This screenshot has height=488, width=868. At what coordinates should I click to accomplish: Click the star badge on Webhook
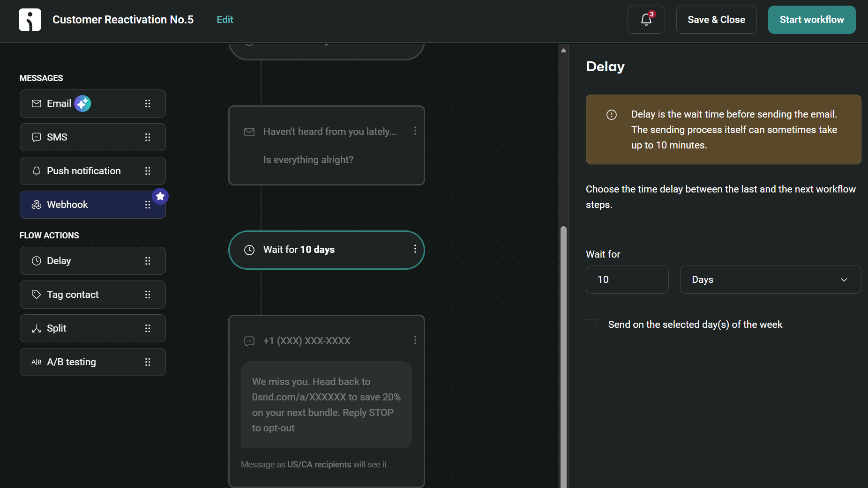pyautogui.click(x=160, y=196)
